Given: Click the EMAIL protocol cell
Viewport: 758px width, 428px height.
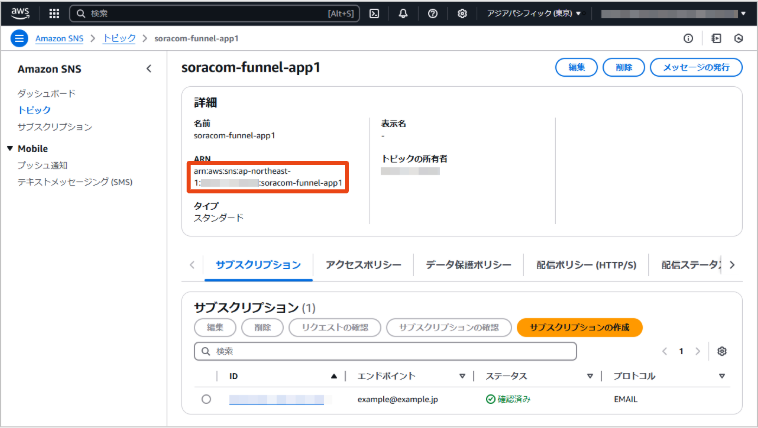Looking at the screenshot, I should coord(626,399).
